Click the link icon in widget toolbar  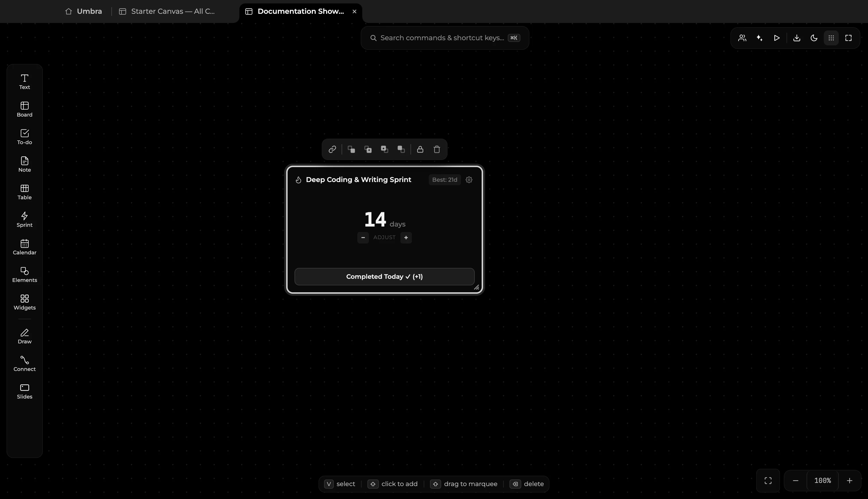pyautogui.click(x=332, y=149)
